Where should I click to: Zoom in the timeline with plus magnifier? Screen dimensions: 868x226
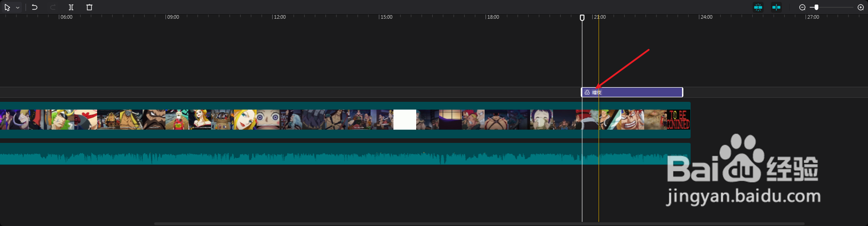(x=861, y=7)
